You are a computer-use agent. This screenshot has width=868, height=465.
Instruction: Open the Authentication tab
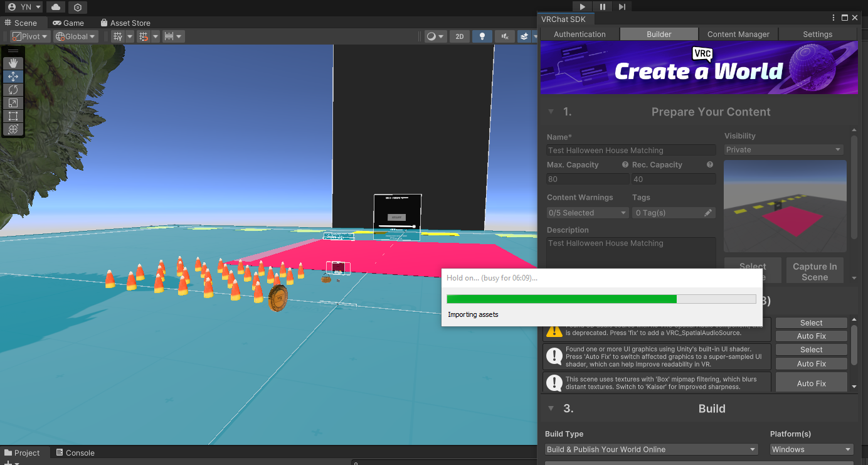580,34
